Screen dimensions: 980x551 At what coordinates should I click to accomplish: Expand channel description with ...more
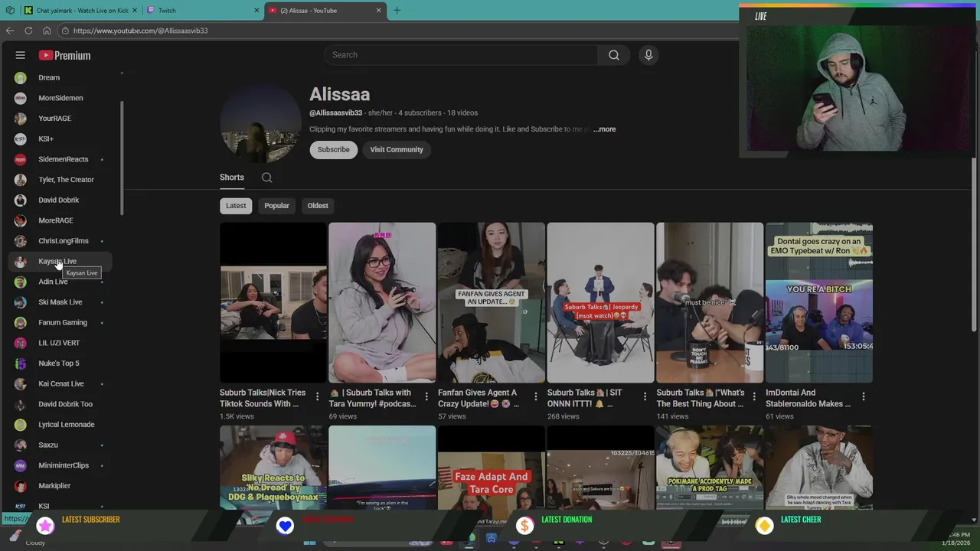click(604, 129)
